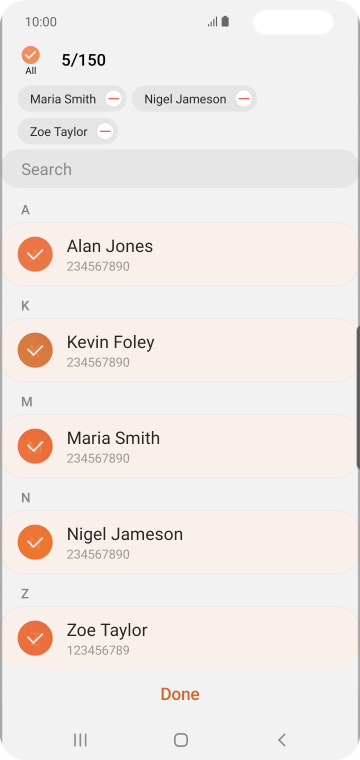This screenshot has width=360, height=760.
Task: Remove Zoe Taylor chip with minus icon
Action: click(x=105, y=131)
